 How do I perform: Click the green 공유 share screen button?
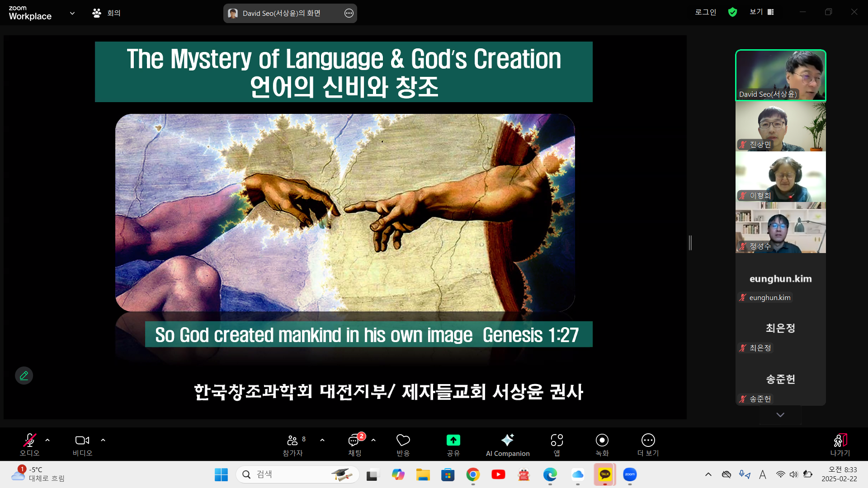[453, 445]
